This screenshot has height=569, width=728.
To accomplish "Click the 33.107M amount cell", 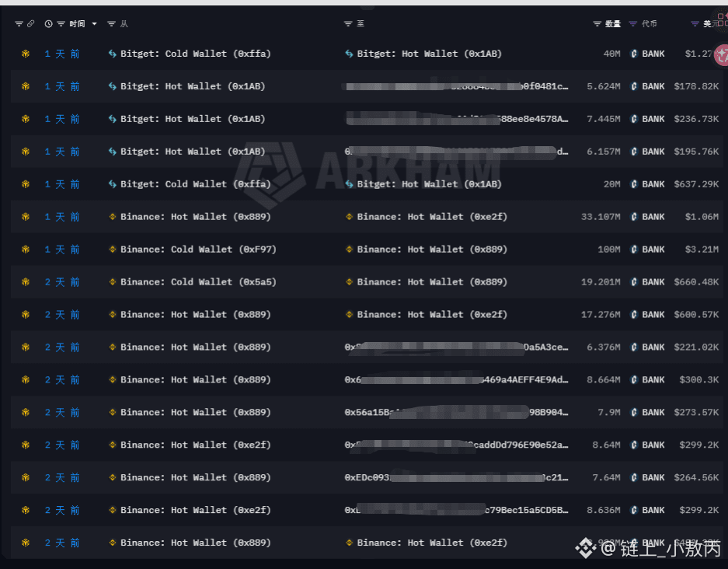I will click(601, 217).
